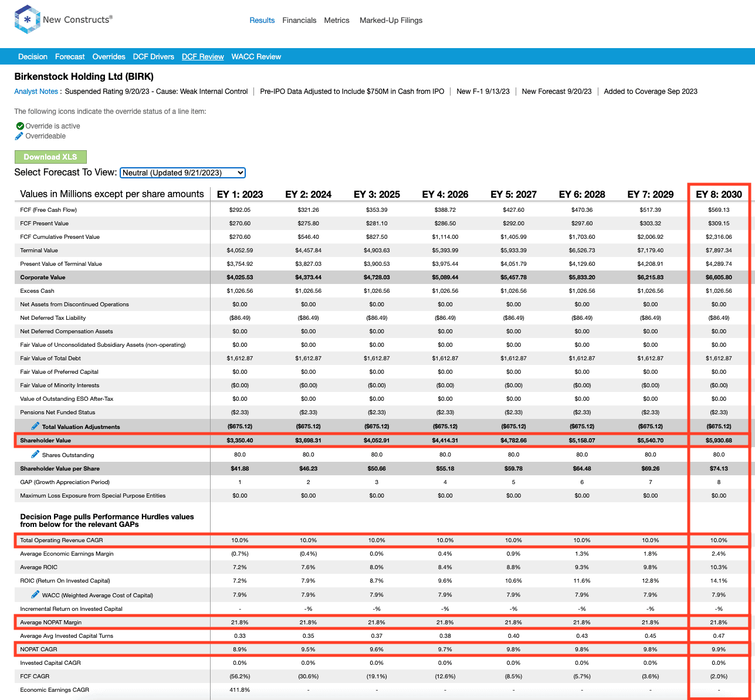Click the $569.13 FCF value
The width and height of the screenshot is (755, 700).
click(x=719, y=209)
